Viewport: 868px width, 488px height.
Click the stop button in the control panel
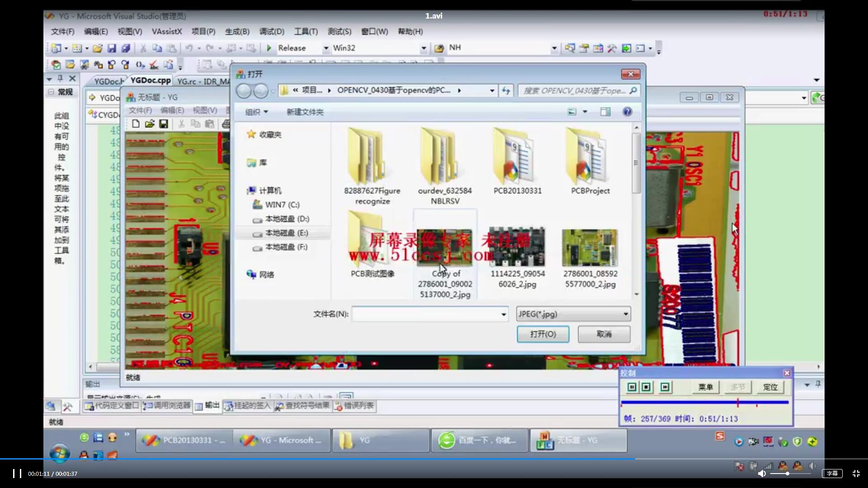coord(646,387)
